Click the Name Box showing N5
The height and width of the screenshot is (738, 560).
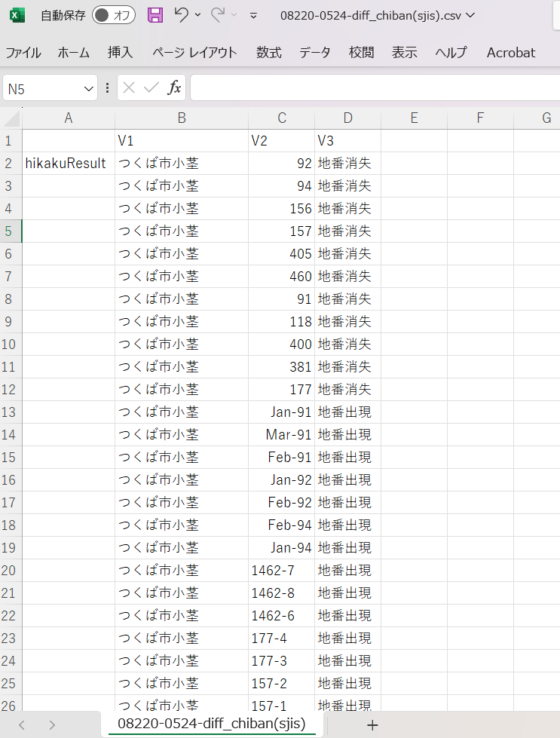point(42,88)
